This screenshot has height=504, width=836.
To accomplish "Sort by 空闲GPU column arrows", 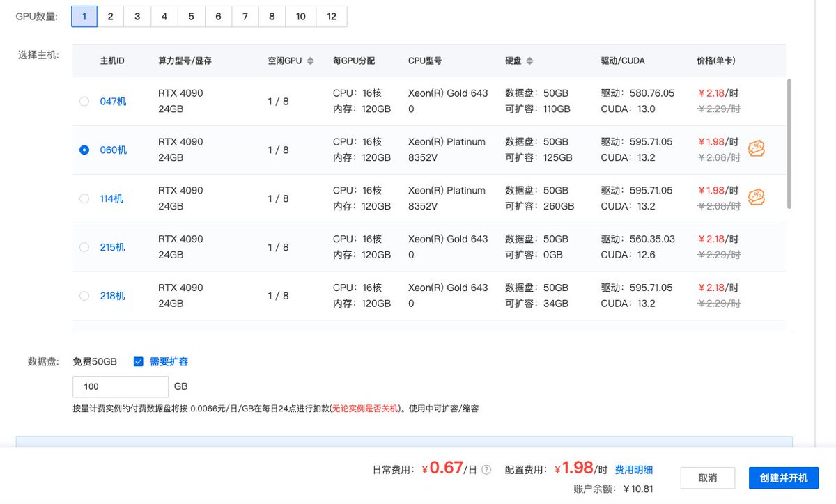I will click(311, 61).
